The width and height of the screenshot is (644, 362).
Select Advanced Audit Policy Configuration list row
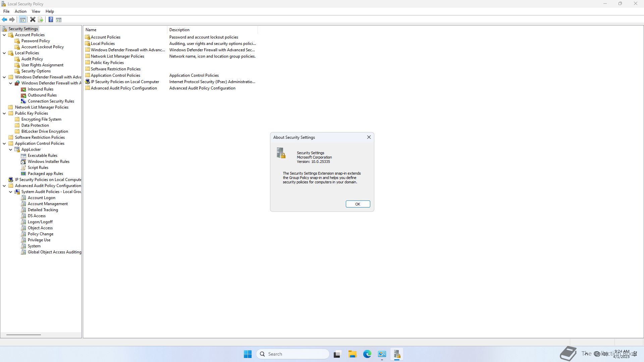(x=170, y=88)
